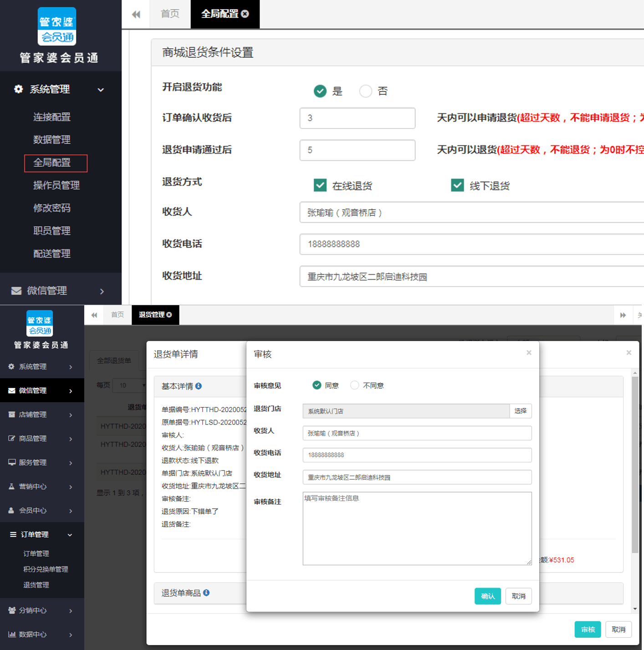Screen dimensions: 644x650
Task: Click the 确认 button in the 审核 dialog
Action: pyautogui.click(x=487, y=596)
